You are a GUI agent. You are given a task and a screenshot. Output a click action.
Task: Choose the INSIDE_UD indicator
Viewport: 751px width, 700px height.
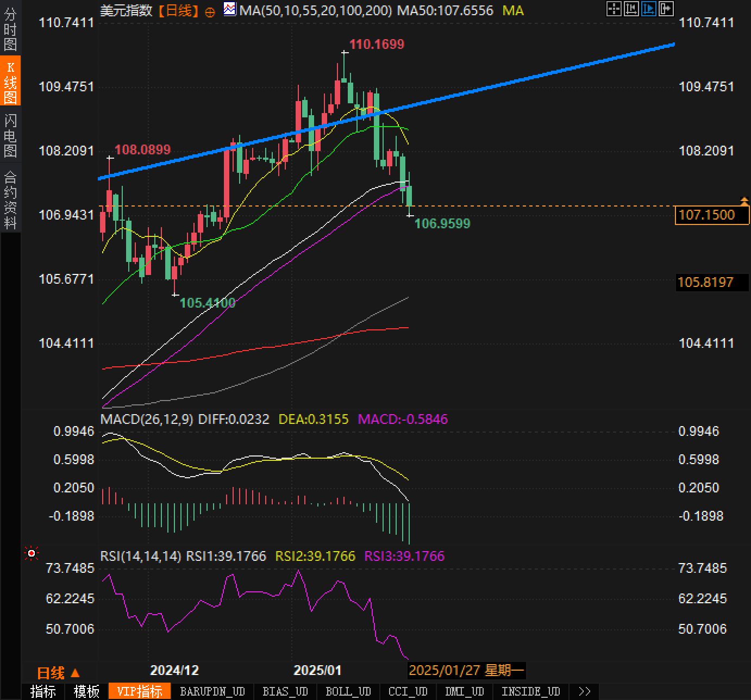pyautogui.click(x=531, y=691)
